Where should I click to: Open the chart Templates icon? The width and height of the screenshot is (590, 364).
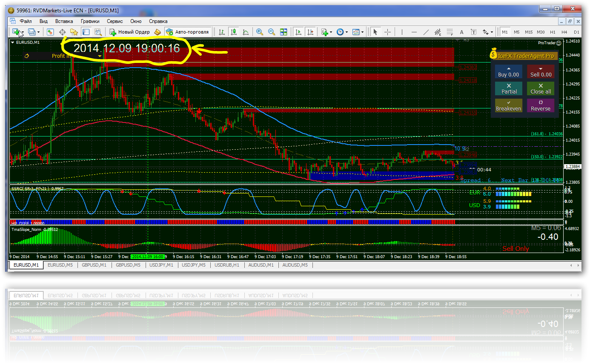(x=355, y=32)
